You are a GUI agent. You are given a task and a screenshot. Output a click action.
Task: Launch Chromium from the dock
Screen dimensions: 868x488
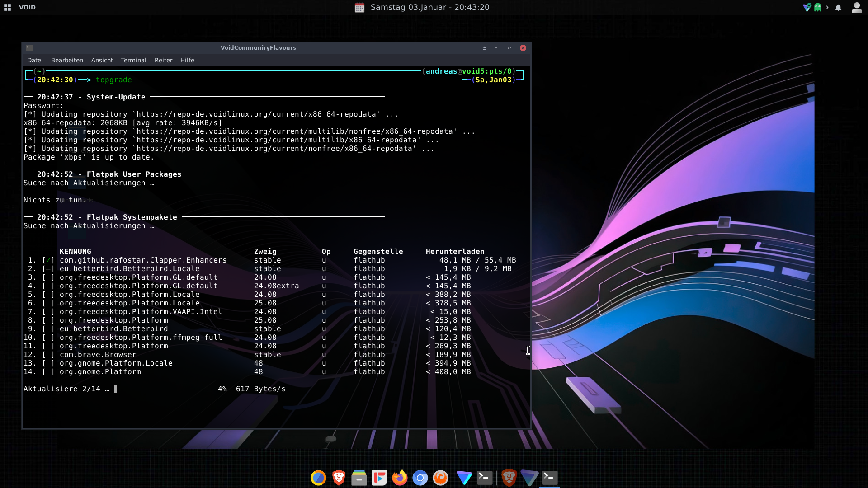click(420, 478)
